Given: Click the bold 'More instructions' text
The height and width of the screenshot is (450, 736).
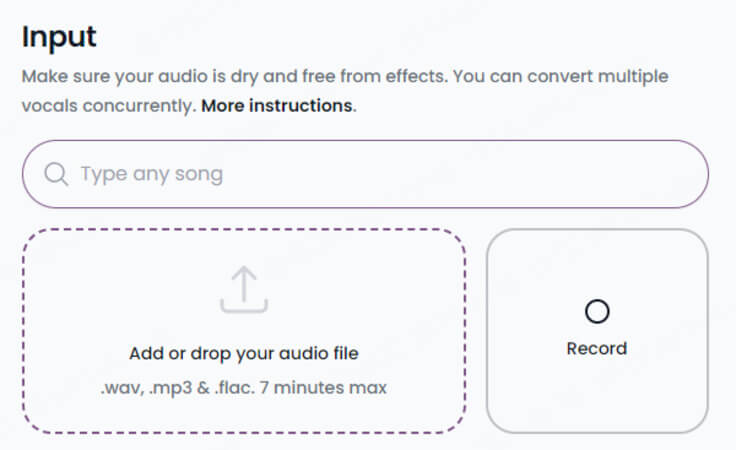Looking at the screenshot, I should click(277, 106).
